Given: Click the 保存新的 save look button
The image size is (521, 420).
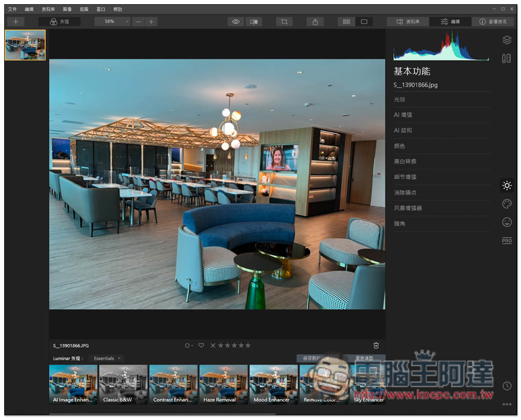Looking at the screenshot, I should [x=318, y=358].
